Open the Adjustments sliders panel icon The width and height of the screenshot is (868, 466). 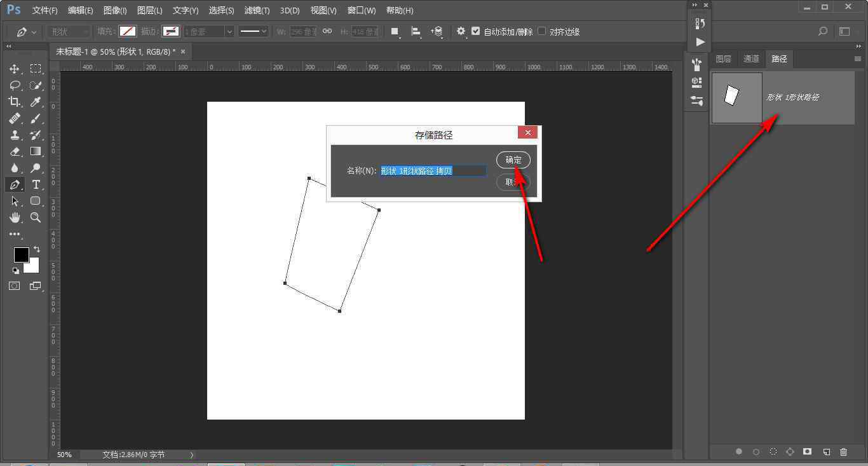696,100
